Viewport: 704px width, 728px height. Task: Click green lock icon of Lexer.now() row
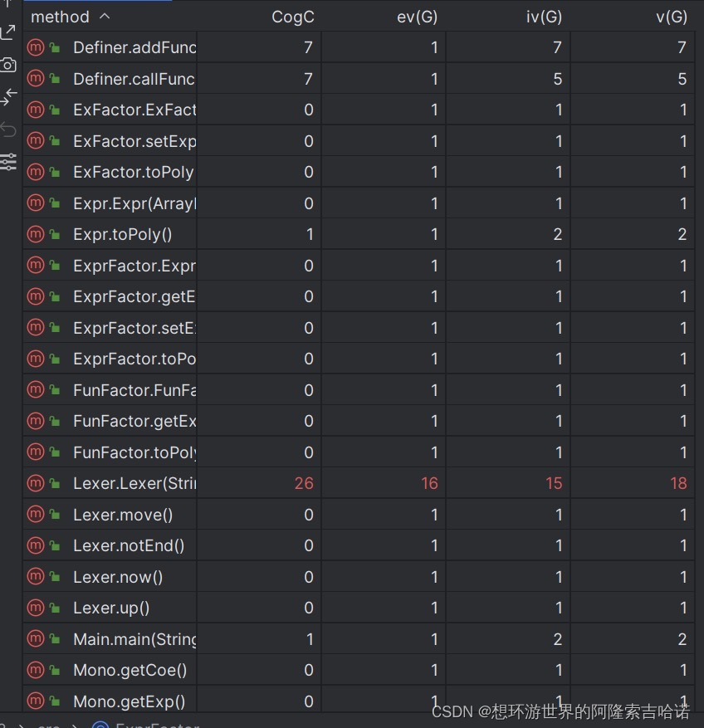pyautogui.click(x=55, y=577)
